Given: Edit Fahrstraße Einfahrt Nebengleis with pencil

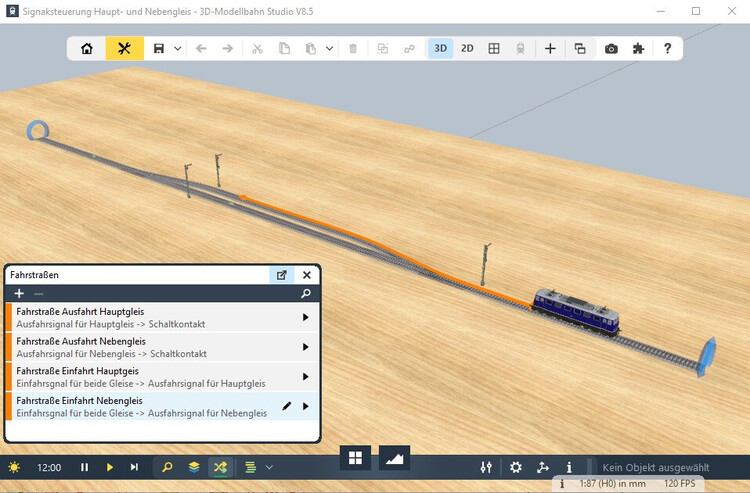Looking at the screenshot, I should click(x=287, y=406).
